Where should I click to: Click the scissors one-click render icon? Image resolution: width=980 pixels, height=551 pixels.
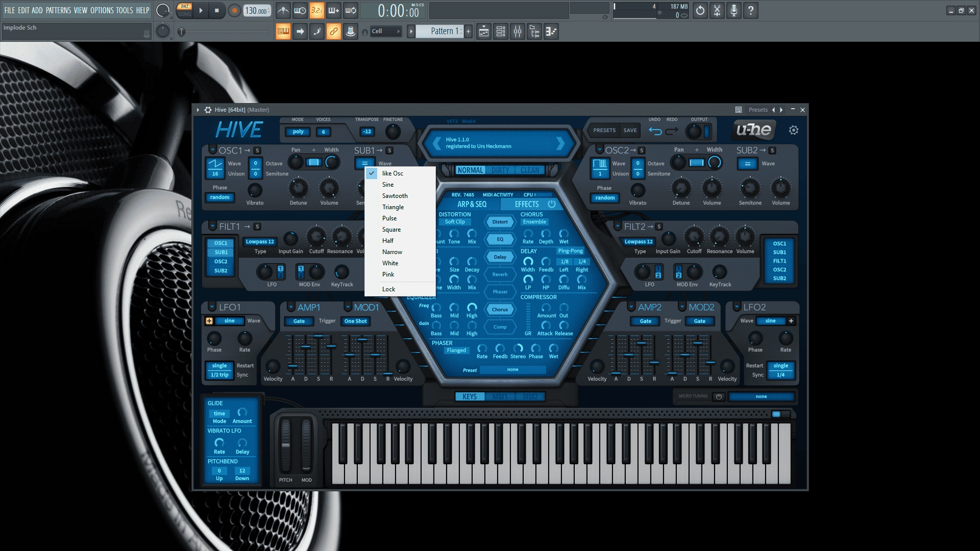(717, 10)
